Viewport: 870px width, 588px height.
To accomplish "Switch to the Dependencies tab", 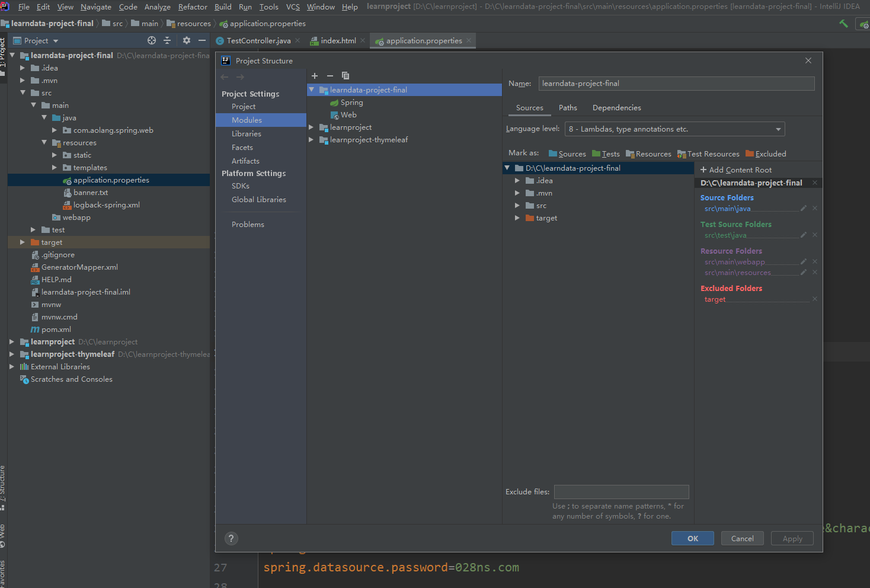I will [616, 107].
